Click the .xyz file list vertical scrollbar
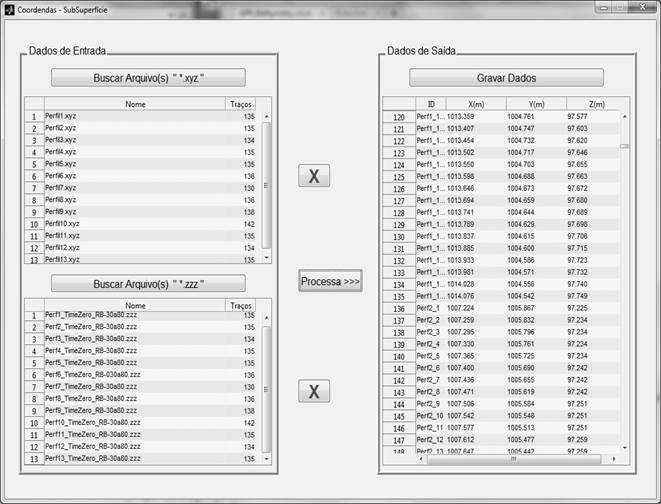661x504 pixels. (x=265, y=185)
